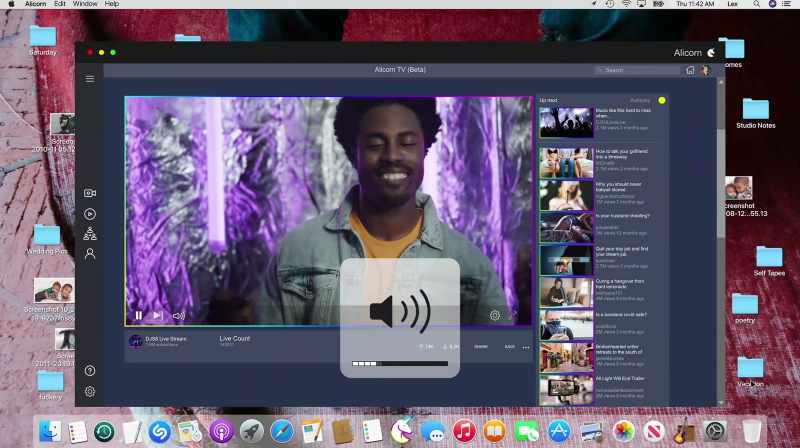The image size is (800, 448).
Task: Open the concert crowd thumbnail in Up next
Action: pyautogui.click(x=566, y=122)
